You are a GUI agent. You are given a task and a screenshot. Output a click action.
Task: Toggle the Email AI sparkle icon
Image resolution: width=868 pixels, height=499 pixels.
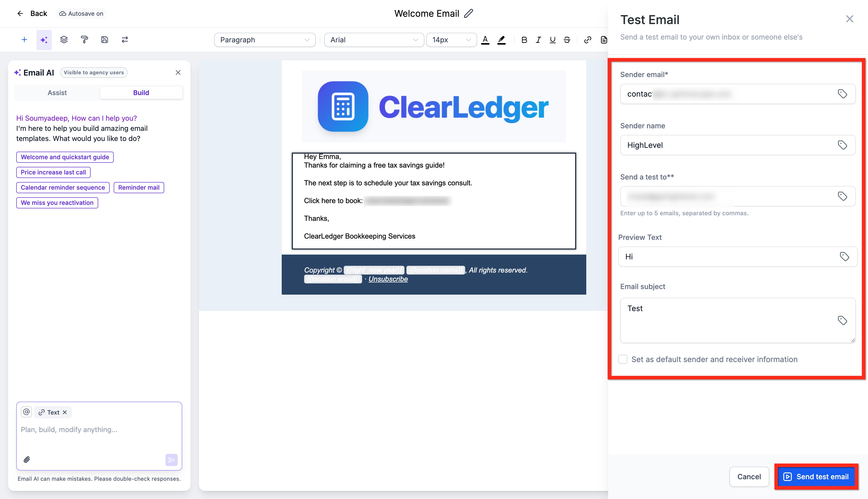point(44,40)
